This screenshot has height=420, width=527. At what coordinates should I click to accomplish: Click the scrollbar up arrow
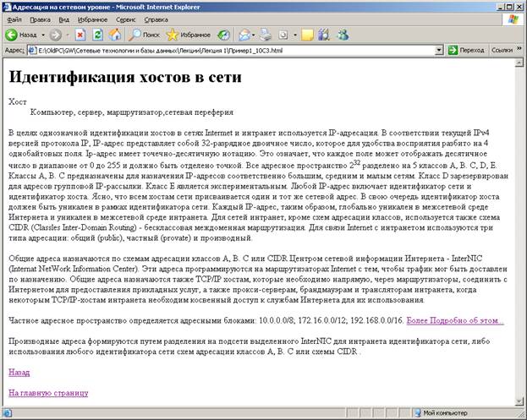pos(519,63)
